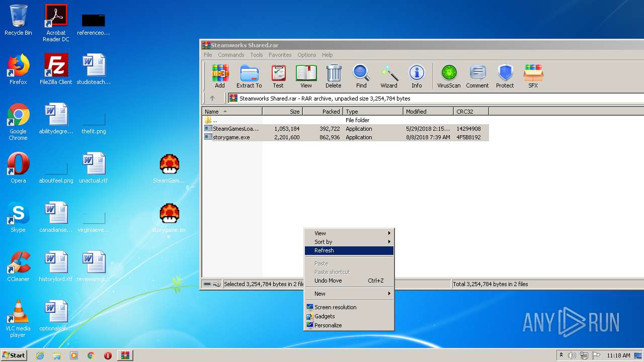Open Screen resolution from context menu
Image resolution: width=644 pixels, height=362 pixels.
click(x=349, y=307)
